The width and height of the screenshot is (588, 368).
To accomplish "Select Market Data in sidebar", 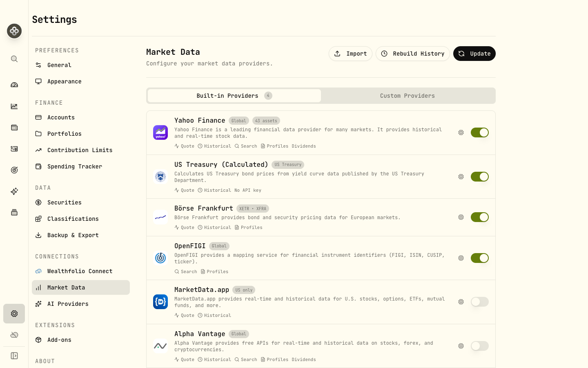I will (81, 287).
